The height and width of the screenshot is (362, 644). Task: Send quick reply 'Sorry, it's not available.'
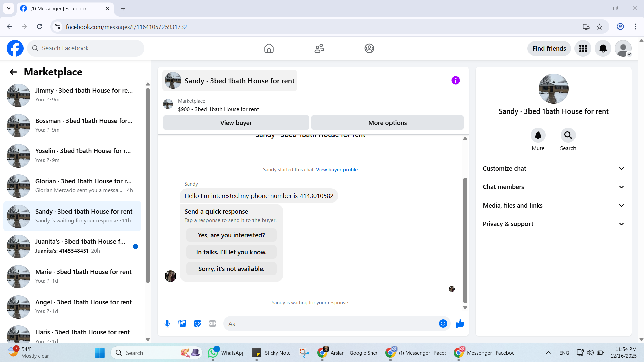point(231,269)
